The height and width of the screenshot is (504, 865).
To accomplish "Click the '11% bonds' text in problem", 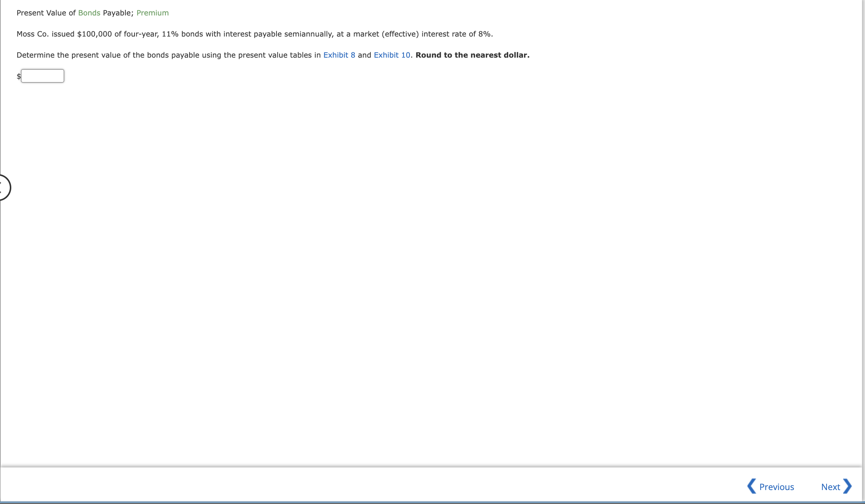I will [182, 34].
